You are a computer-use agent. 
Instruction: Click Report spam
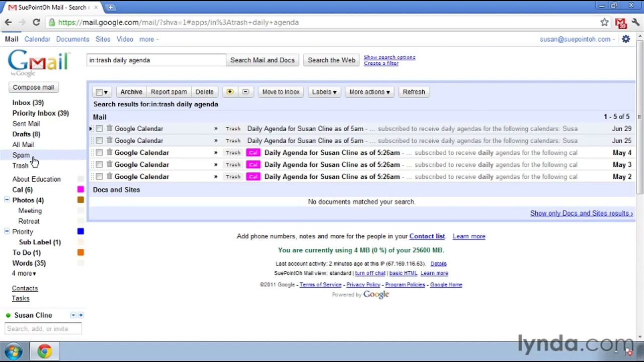(169, 92)
